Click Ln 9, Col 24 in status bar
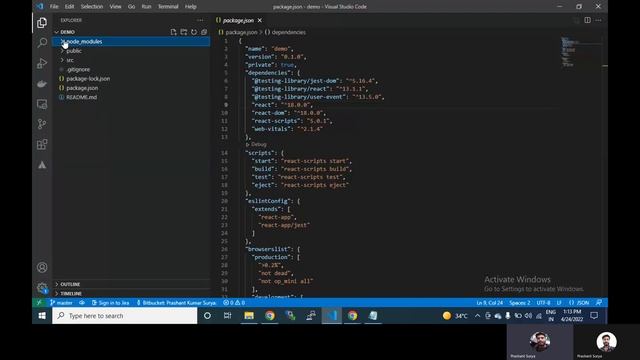Viewport: 640px width, 360px height. tap(489, 302)
